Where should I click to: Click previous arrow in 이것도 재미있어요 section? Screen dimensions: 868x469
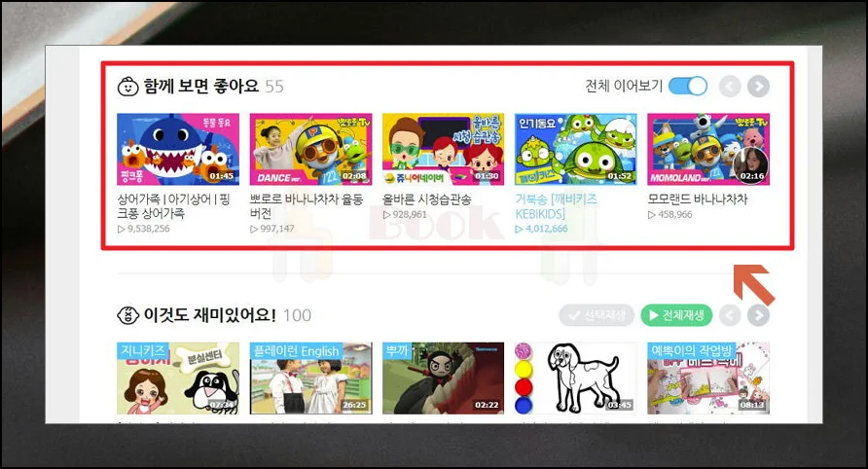click(x=730, y=315)
